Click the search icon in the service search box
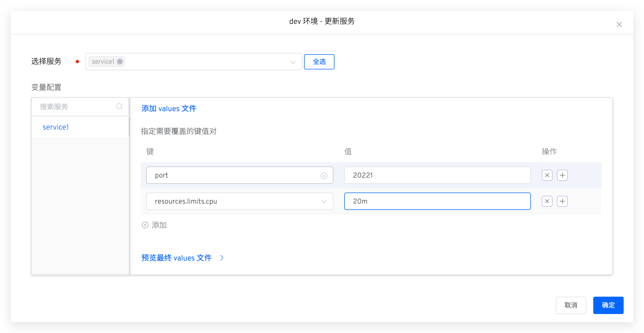This screenshot has height=333, width=644. 119,106
